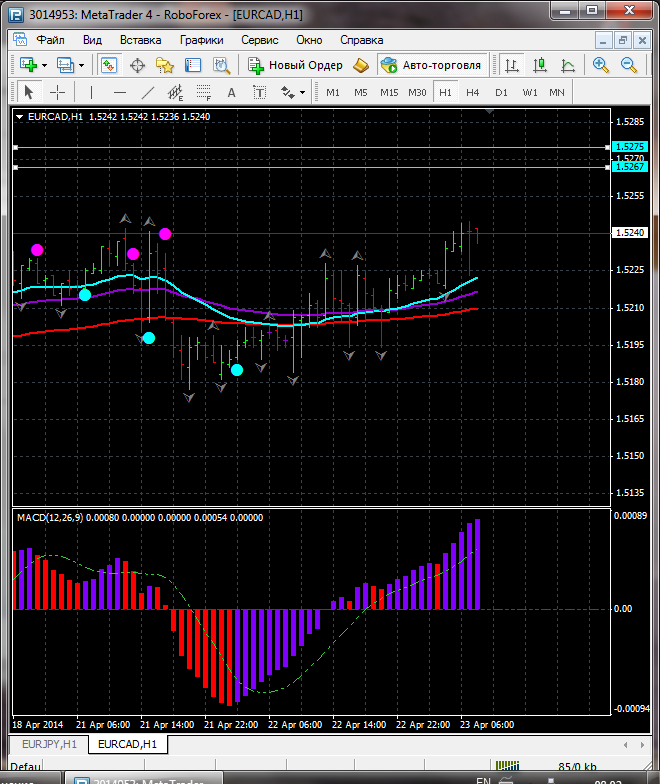Click the zoom out magnifier icon
660x784 pixels.
(x=629, y=65)
